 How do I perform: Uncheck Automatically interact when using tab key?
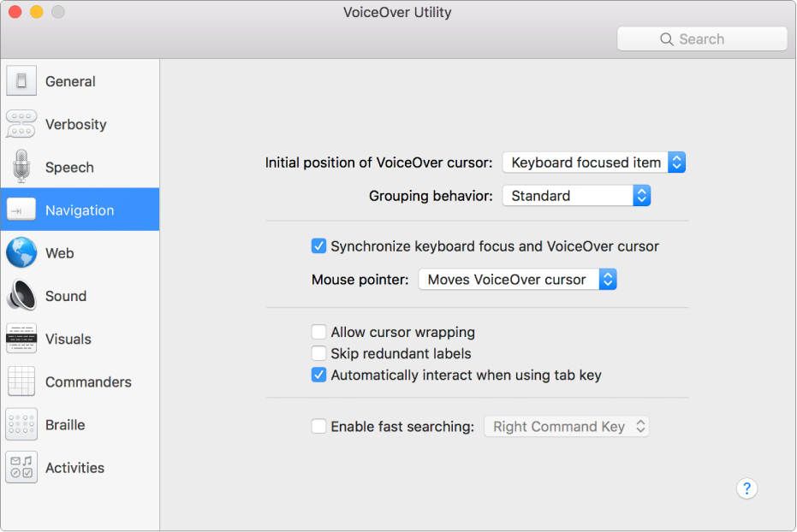pyautogui.click(x=318, y=375)
